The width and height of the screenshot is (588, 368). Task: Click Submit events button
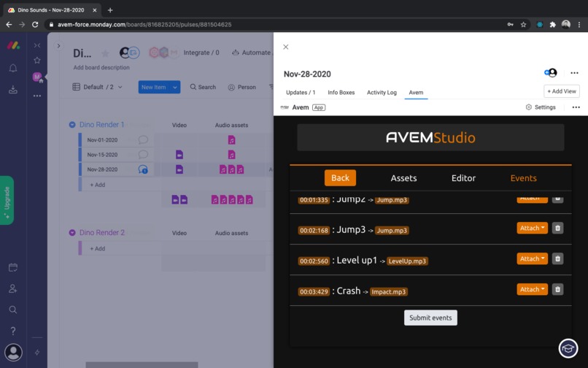[x=430, y=318]
